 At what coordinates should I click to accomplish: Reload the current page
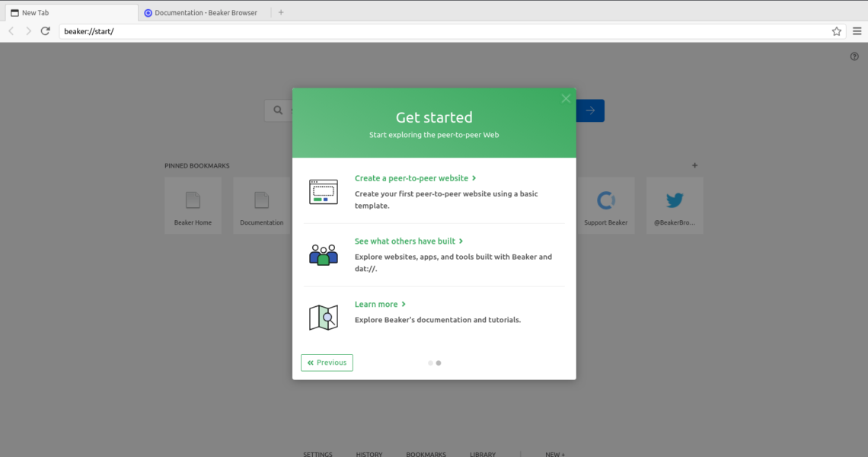coord(46,31)
